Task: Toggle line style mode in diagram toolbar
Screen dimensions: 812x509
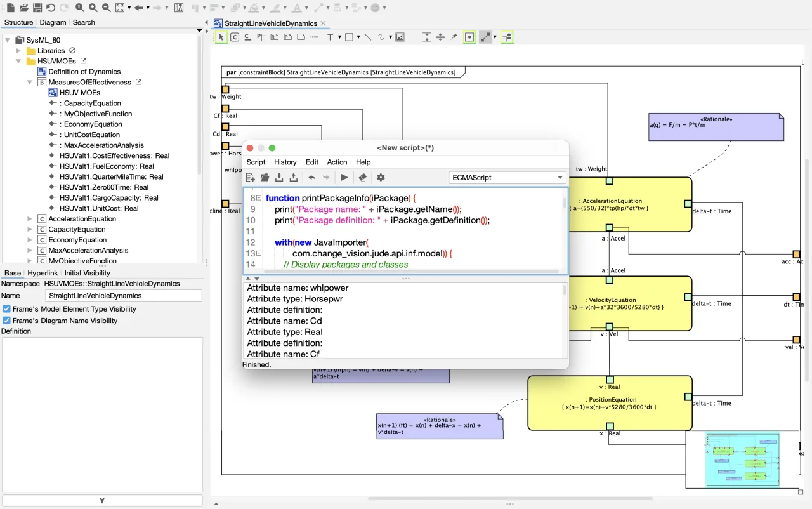Action: [x=486, y=37]
